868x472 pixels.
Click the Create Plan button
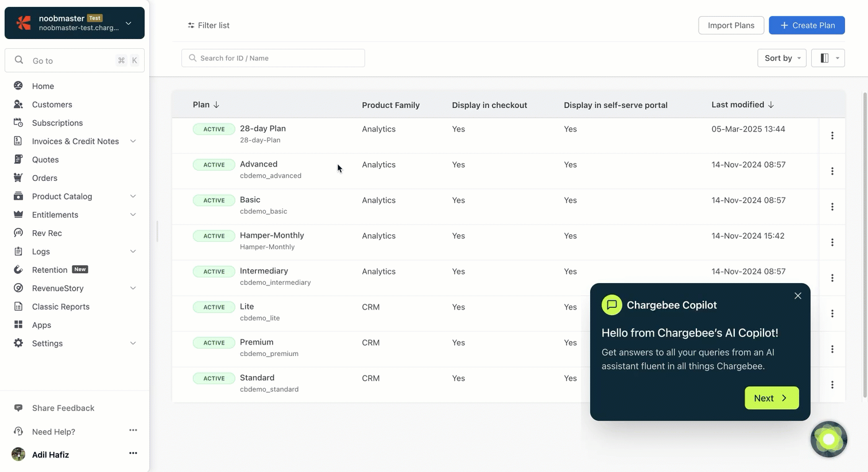[x=807, y=25]
